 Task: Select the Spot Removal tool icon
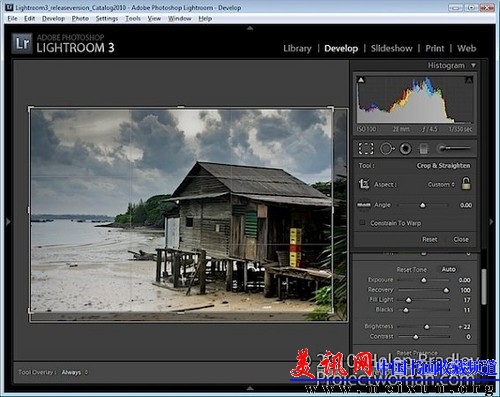387,149
